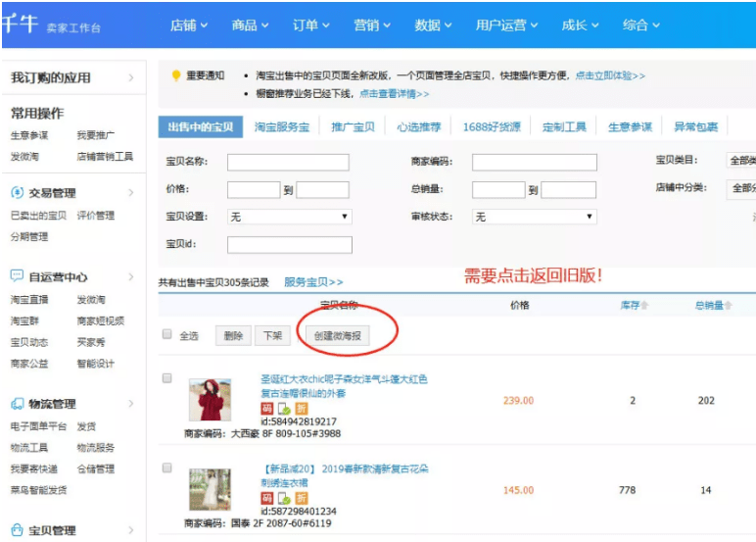Switch to the 生意参谋 tab
The height and width of the screenshot is (542, 756).
[630, 127]
